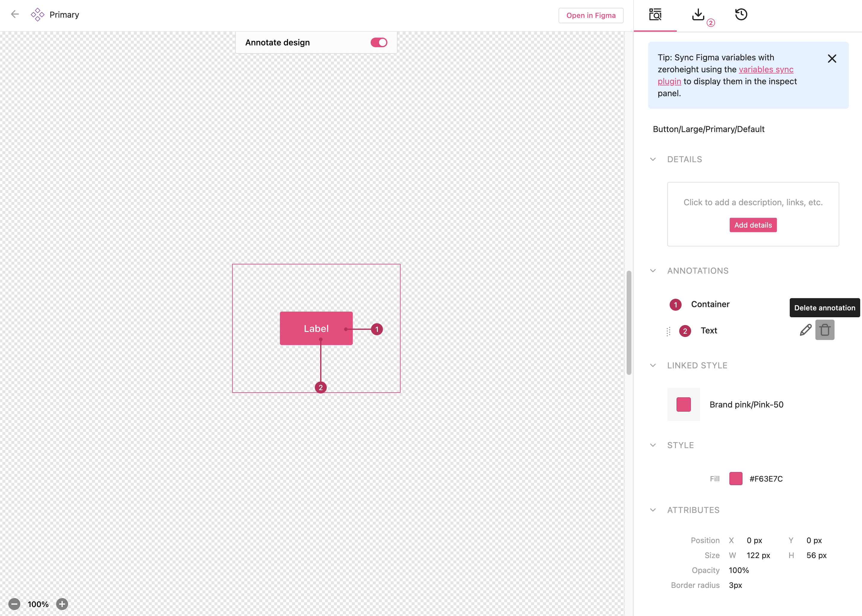The image size is (862, 616).
Task: Open the inspect panel tab
Action: pyautogui.click(x=655, y=15)
